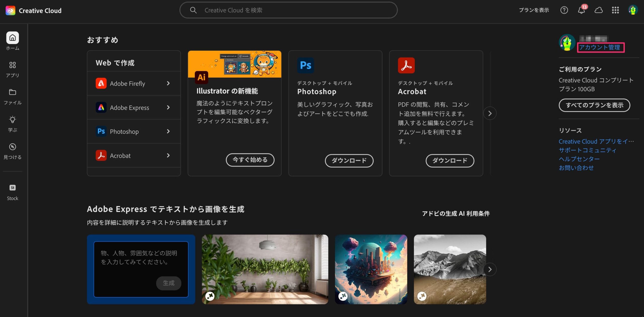
Task: Expand the Adobe Firefly row chevron
Action: [168, 83]
